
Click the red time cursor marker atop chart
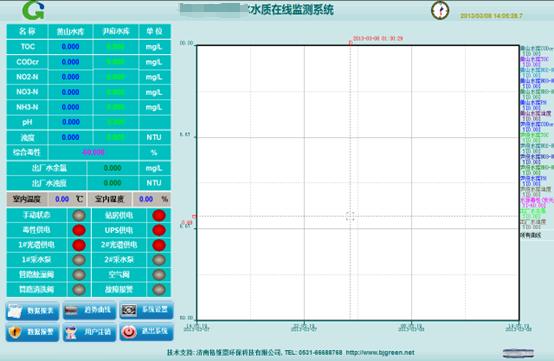[x=350, y=43]
